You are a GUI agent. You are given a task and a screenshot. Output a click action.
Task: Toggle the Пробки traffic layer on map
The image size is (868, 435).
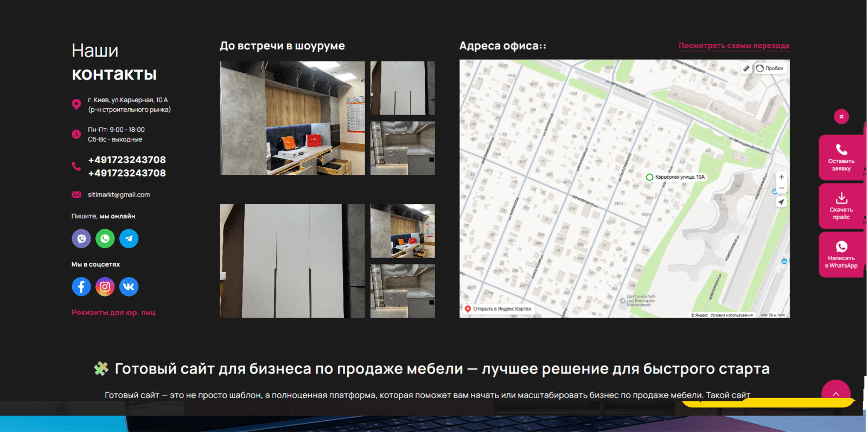click(x=770, y=68)
